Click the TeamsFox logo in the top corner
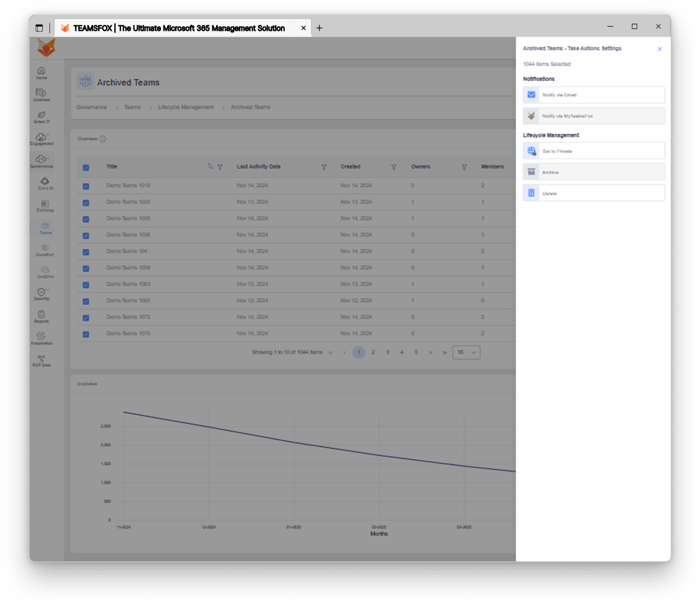Viewport: 700px width, 605px height. [46, 47]
